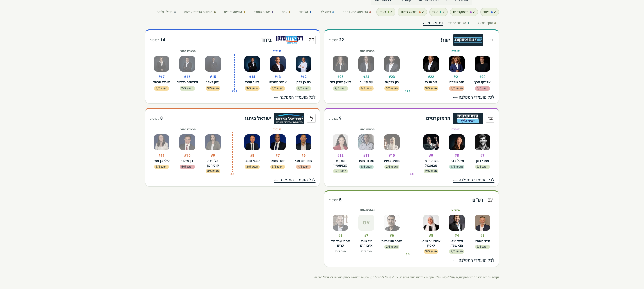Screen dimensions: 644x289
Task: Open עמרי רונן candidate photo
Action: (x=482, y=142)
